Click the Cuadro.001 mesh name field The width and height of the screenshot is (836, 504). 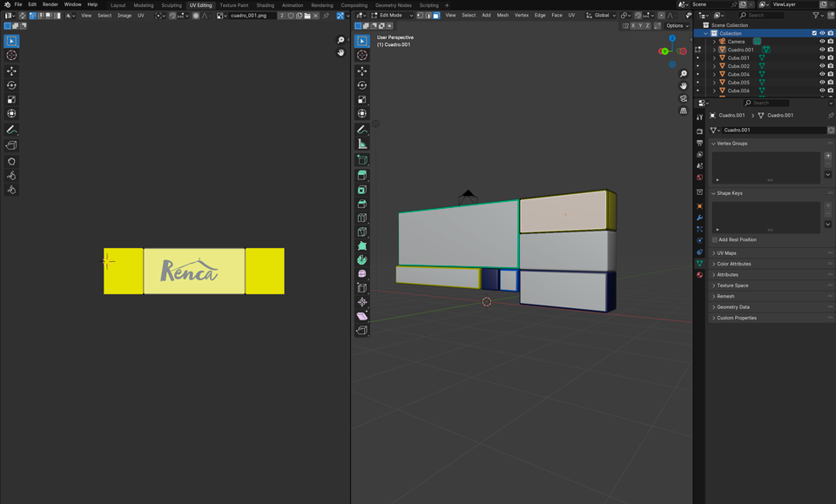(773, 130)
